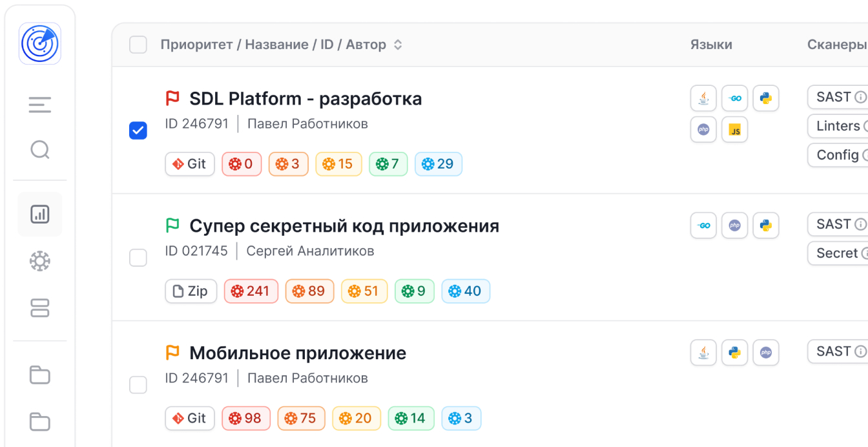Open the Мобильное приложение project title
Screen dimensions: 868x447
(x=298, y=353)
